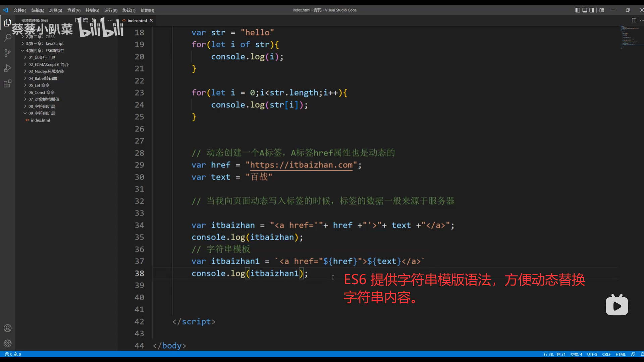Open the Search view in activity bar
644x362 pixels.
7,38
